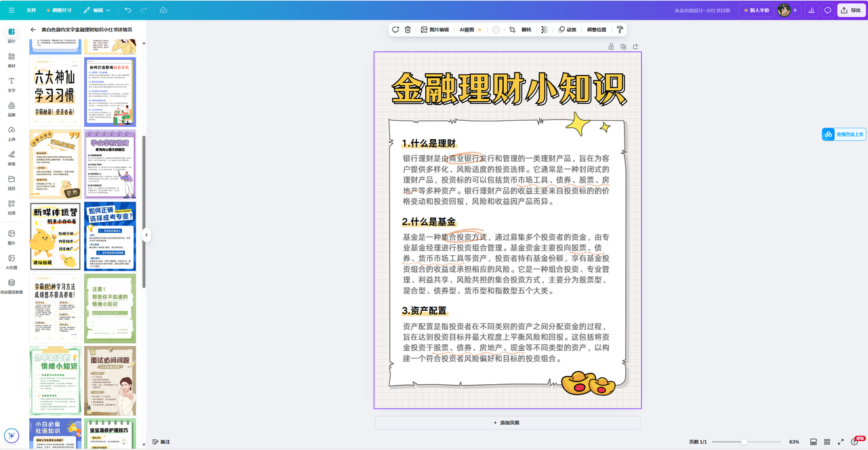Open the hamburger main menu
The image size is (868, 450).
tap(12, 10)
